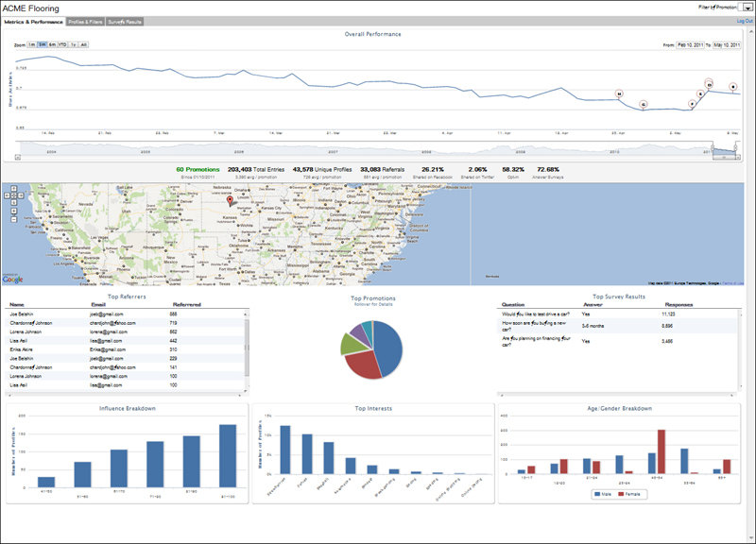Sort Top Referrers by Referred column
The height and width of the screenshot is (544, 756).
[186, 304]
